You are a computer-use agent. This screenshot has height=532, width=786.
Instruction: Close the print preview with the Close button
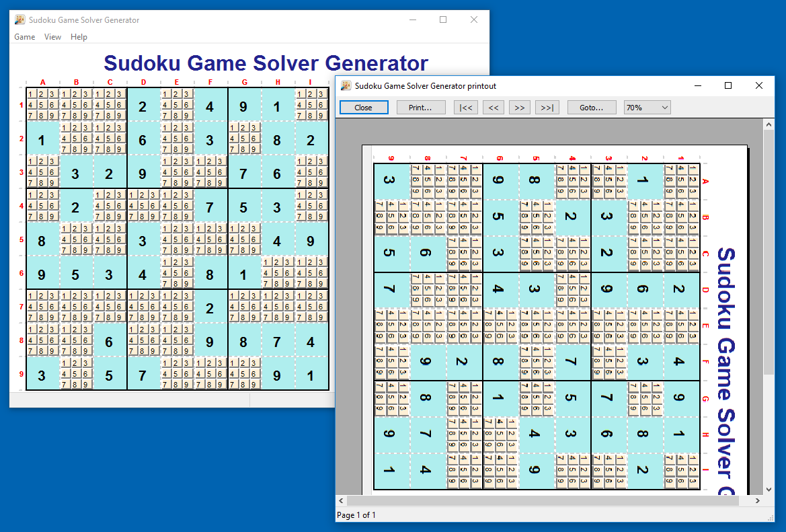(x=363, y=107)
